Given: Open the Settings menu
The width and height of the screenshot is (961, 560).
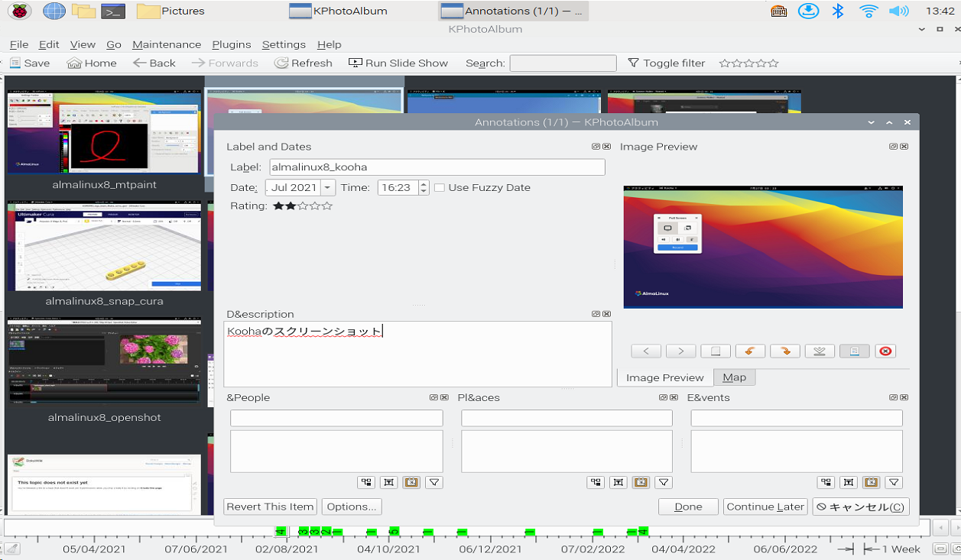Looking at the screenshot, I should [x=284, y=44].
